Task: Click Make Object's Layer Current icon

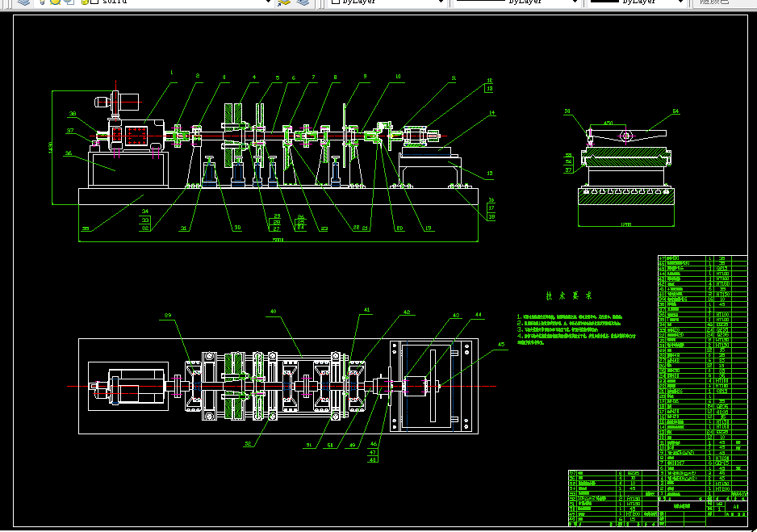Action: [284, 2]
